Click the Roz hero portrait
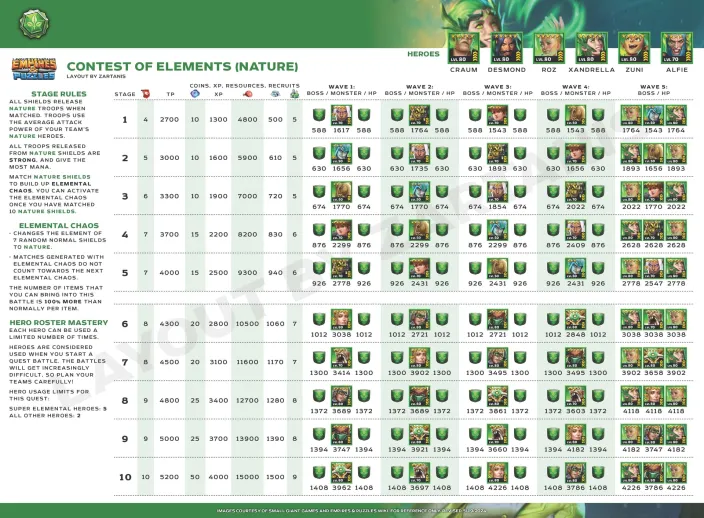Screen dimensions: 704x518 click(x=547, y=47)
